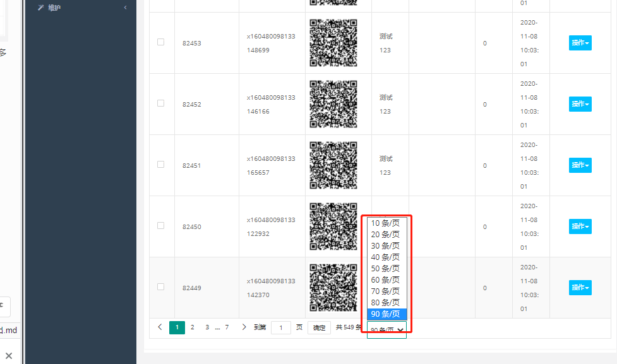
Task: View QR code thumbnail of row 82449
Action: pos(333,288)
